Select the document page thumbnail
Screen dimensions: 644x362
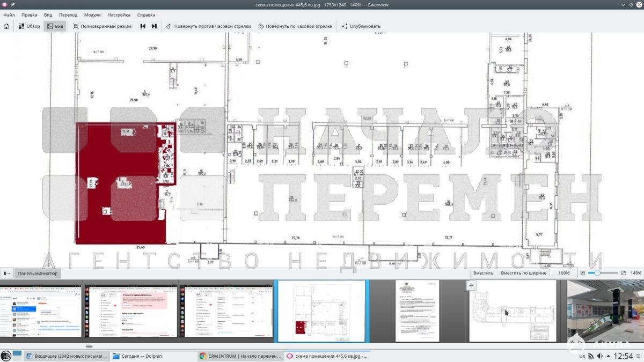[417, 311]
